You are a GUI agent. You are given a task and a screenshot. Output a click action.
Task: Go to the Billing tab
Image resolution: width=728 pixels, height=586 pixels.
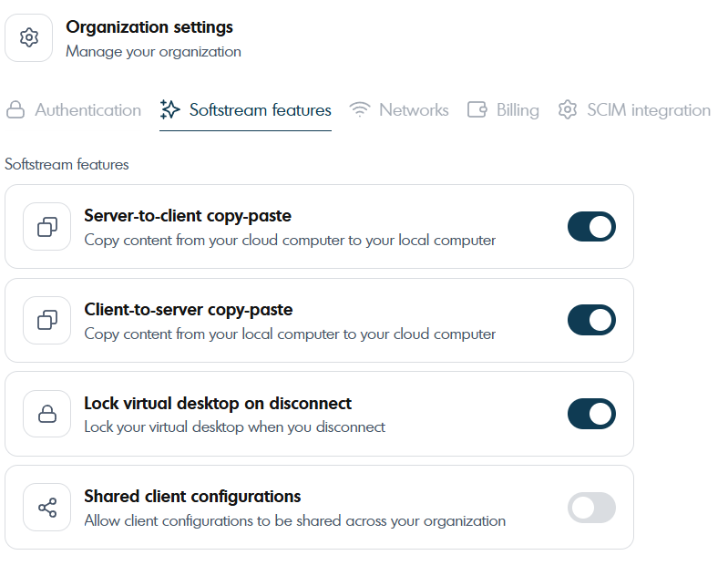coord(503,110)
